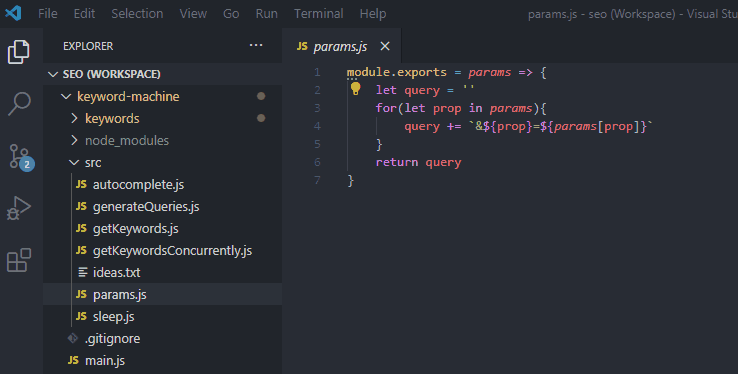Viewport: 738px width, 374px height.
Task: Click the JS icon on the params.js tab
Action: [x=302, y=46]
